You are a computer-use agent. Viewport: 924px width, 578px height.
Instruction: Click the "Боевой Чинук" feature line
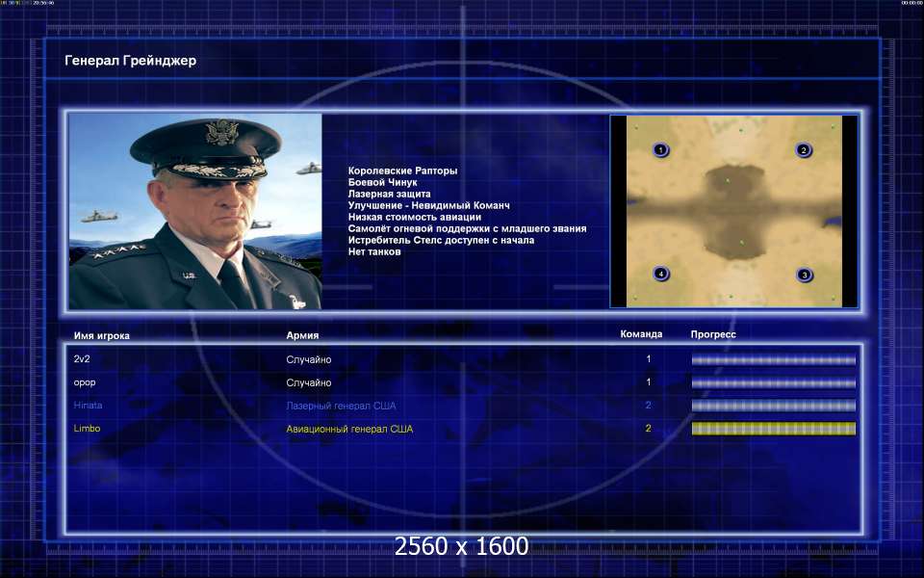tap(382, 182)
